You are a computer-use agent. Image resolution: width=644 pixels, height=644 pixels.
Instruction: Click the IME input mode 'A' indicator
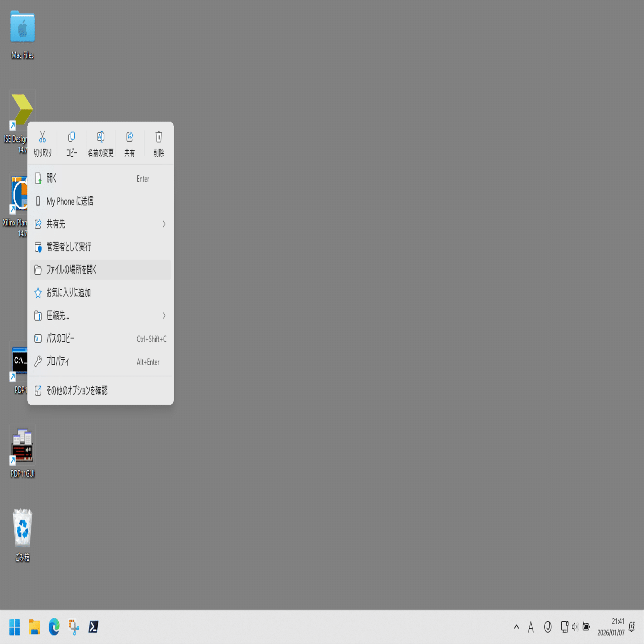point(531,627)
